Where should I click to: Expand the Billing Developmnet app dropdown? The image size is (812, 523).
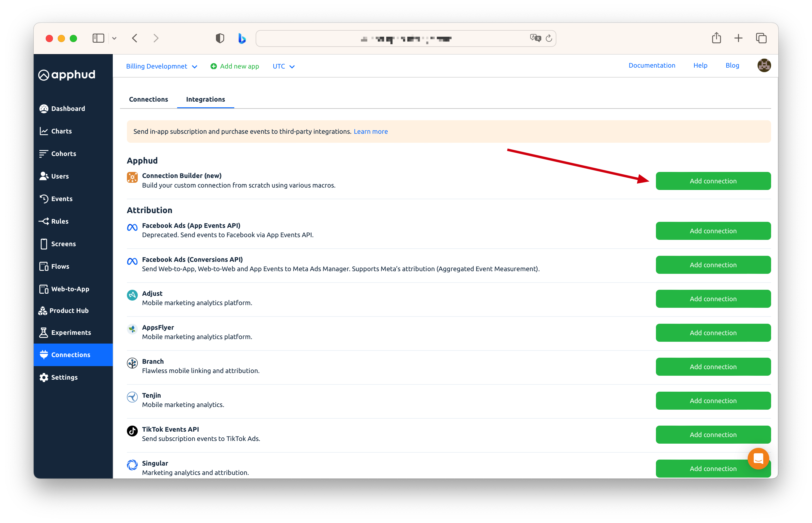tap(161, 66)
